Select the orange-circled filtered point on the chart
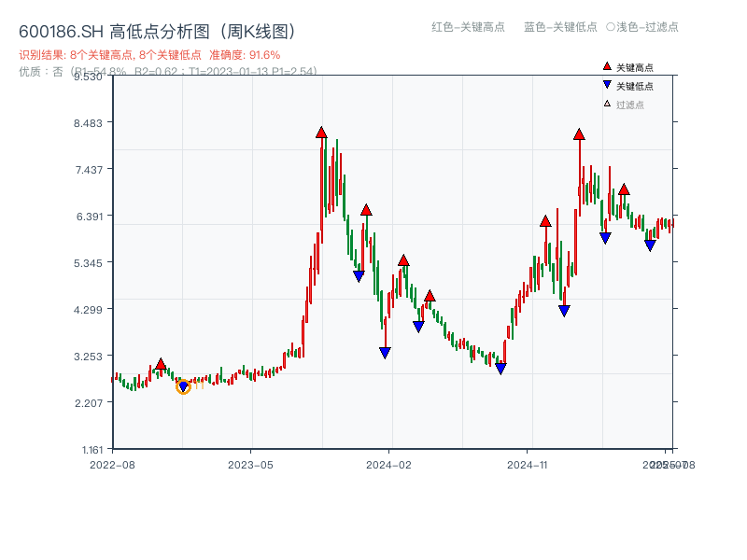The height and width of the screenshot is (560, 747). (x=183, y=385)
